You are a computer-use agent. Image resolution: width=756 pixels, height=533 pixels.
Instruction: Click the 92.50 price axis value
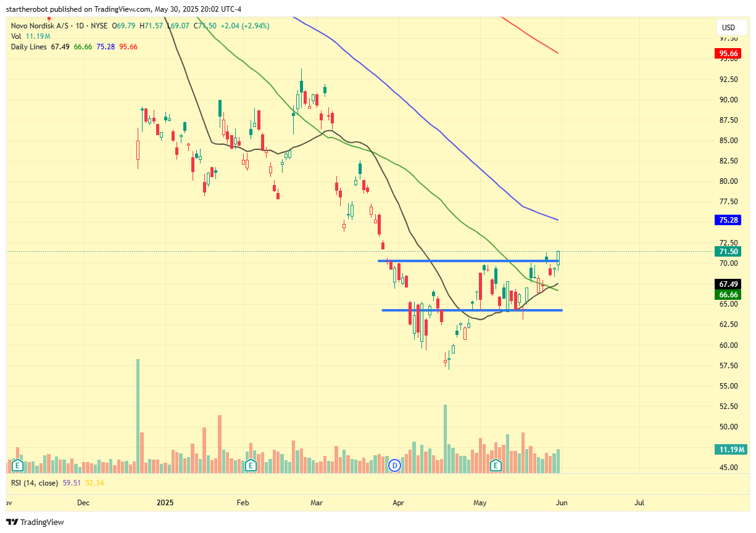click(729, 79)
